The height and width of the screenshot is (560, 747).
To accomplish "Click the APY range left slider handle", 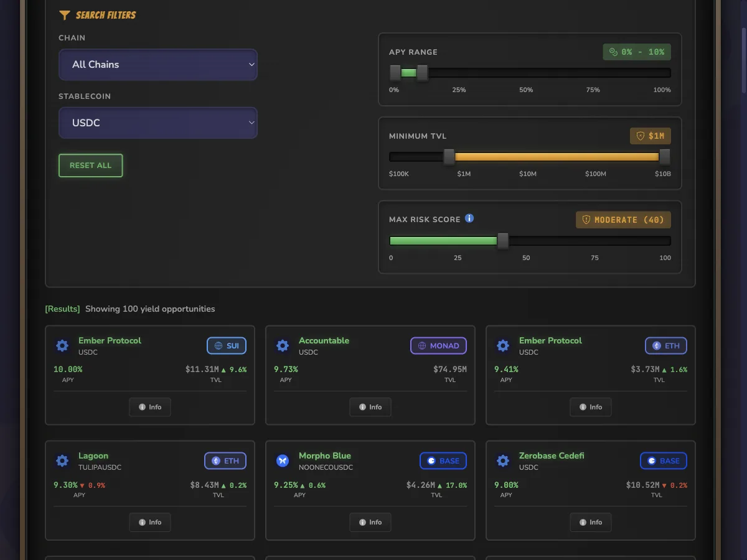I will tap(395, 73).
